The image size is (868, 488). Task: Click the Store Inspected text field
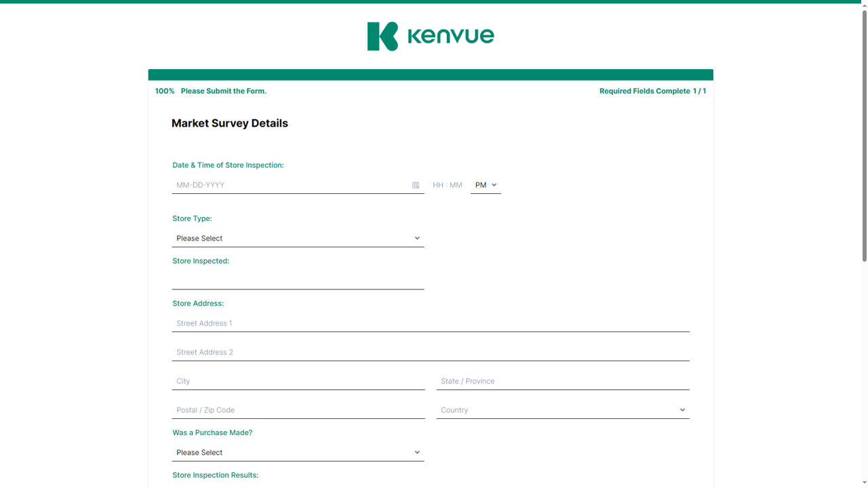[298, 281]
